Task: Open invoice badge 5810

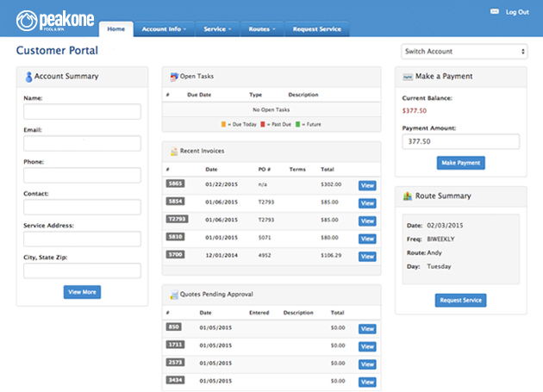Action: pos(175,237)
